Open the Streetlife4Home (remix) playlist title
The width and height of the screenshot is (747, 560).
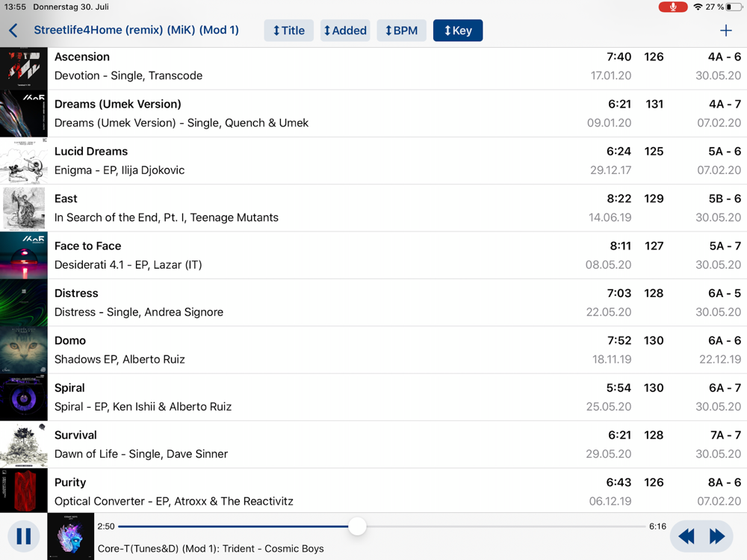click(x=136, y=30)
